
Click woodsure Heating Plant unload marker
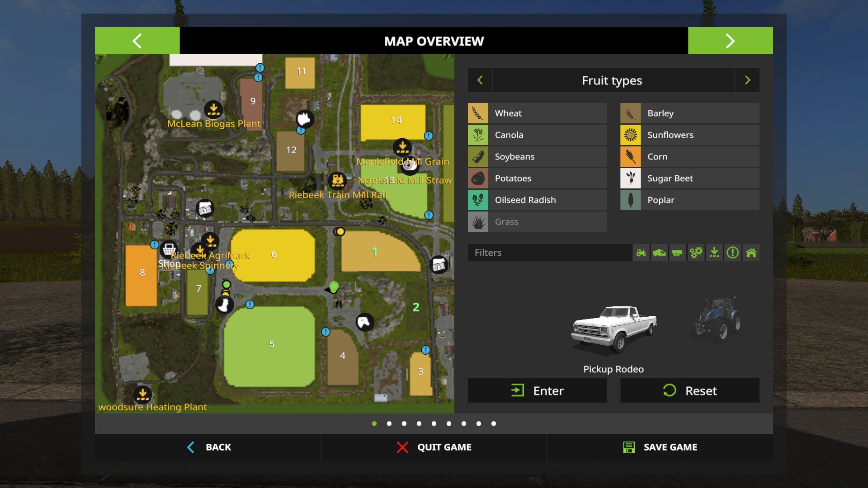(142, 394)
